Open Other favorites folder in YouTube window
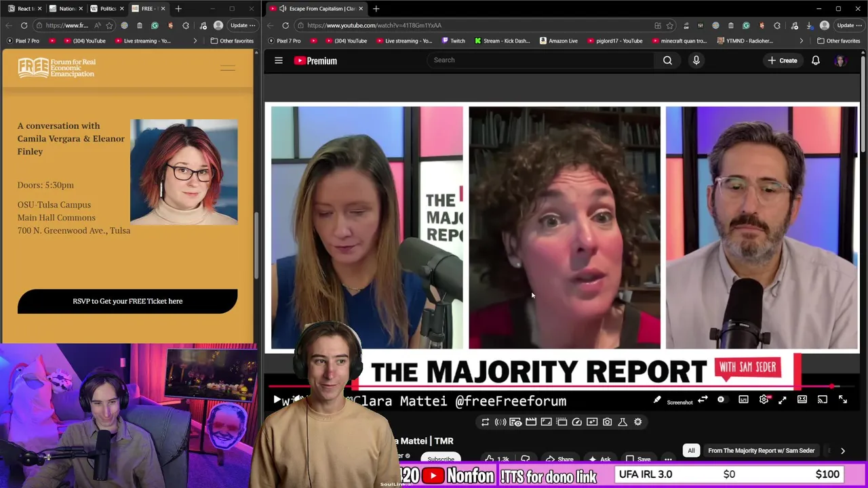The image size is (868, 488). (839, 41)
